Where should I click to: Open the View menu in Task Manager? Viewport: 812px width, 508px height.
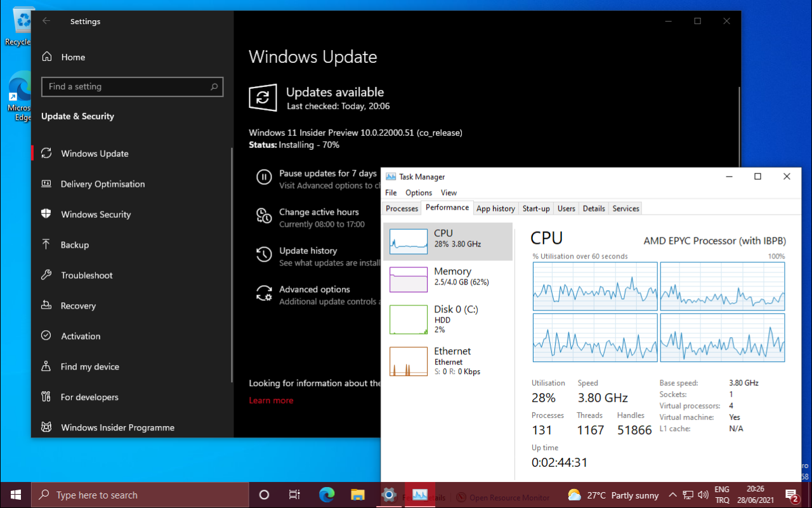[449, 193]
